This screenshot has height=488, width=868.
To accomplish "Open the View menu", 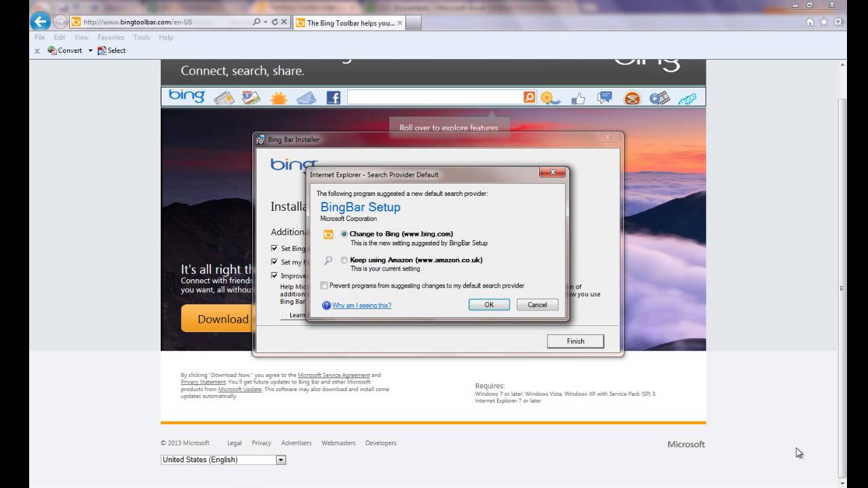I will pos(81,37).
